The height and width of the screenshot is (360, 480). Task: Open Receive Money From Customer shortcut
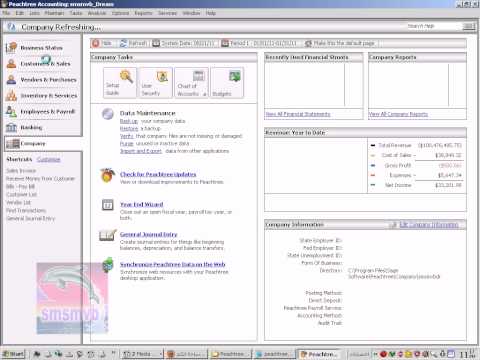[x=40, y=179]
